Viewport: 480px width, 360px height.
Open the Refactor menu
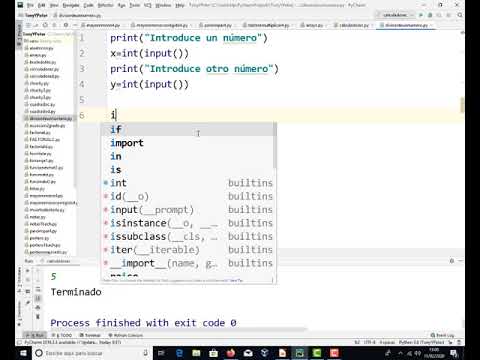coord(105,5)
